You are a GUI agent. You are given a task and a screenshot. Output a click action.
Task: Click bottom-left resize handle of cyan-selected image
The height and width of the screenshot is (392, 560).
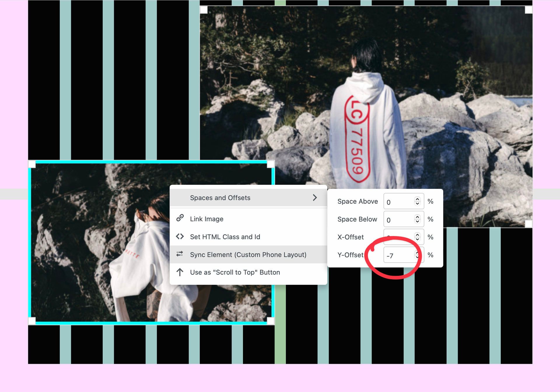coord(32,321)
